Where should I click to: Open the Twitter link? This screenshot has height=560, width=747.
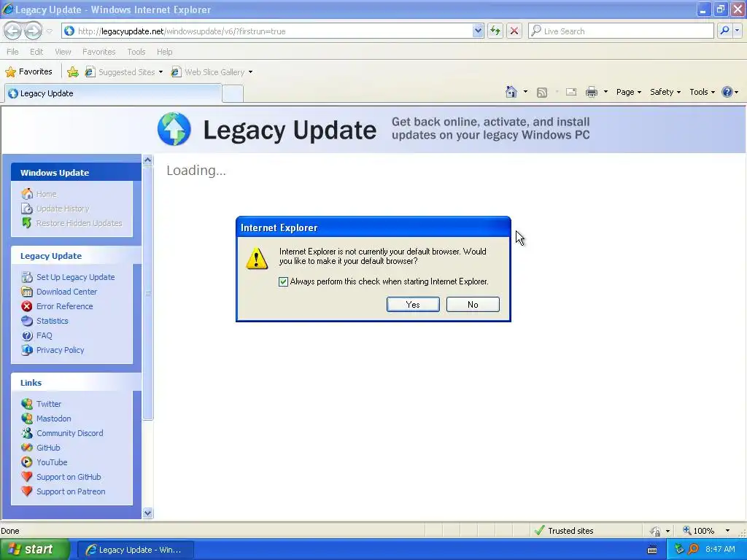tap(49, 404)
